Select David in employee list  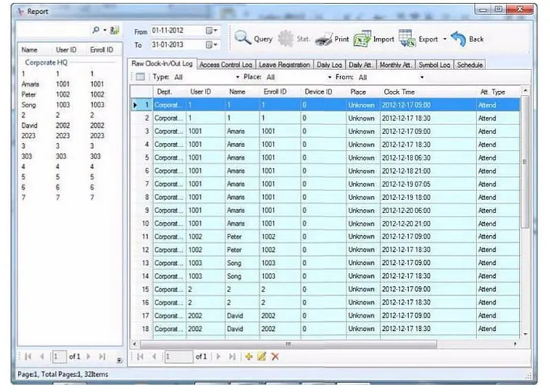pyautogui.click(x=29, y=125)
